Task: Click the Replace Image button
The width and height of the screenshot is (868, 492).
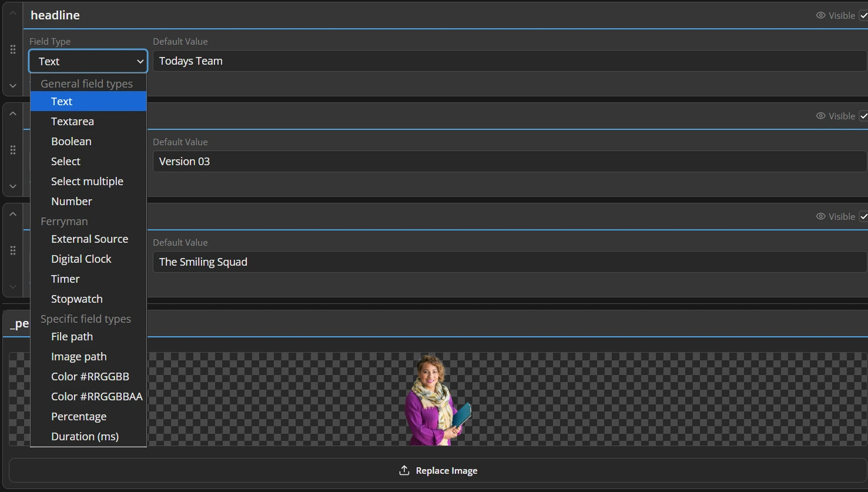Action: 438,470
